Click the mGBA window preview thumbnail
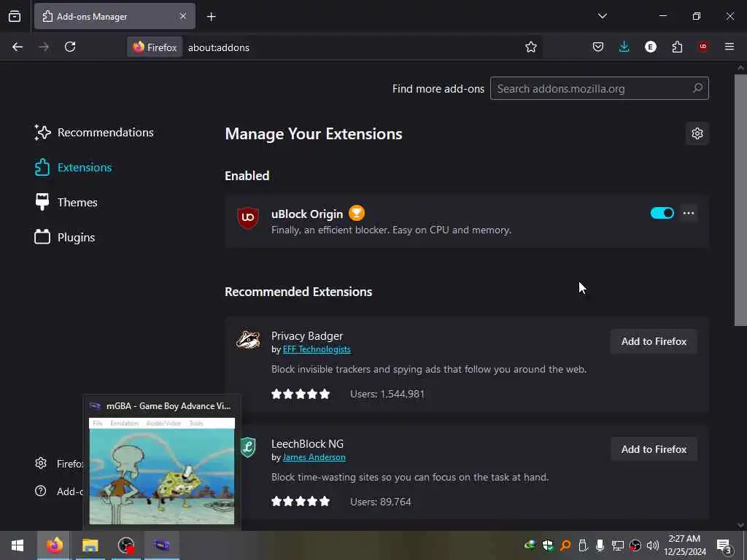The image size is (747, 560). [162, 471]
